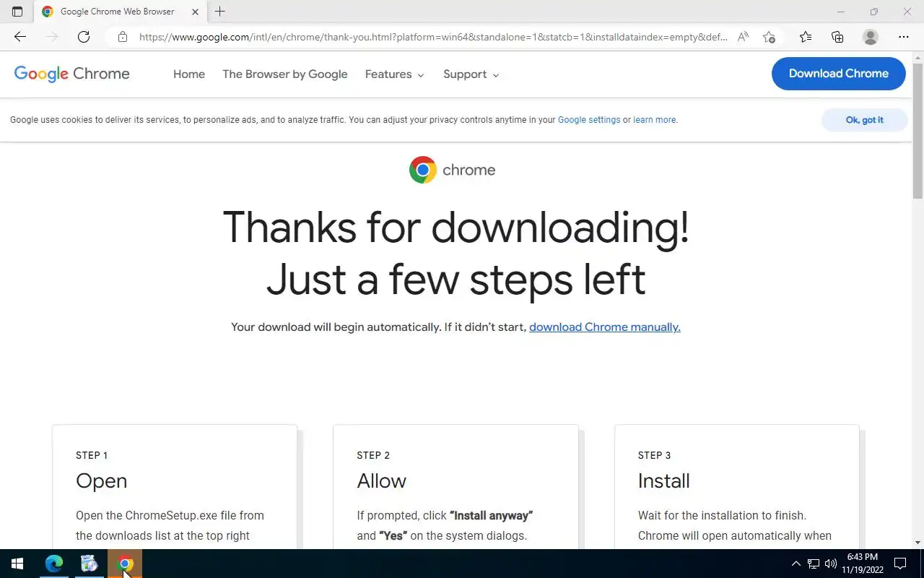Screen dimensions: 924x578
Task: Open the network status tray icon
Action: coord(814,564)
